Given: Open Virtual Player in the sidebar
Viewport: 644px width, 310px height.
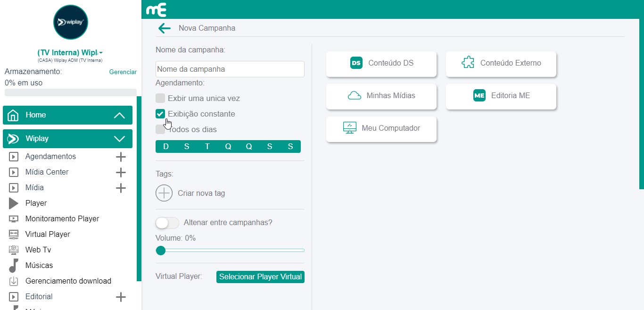Looking at the screenshot, I should [48, 235].
